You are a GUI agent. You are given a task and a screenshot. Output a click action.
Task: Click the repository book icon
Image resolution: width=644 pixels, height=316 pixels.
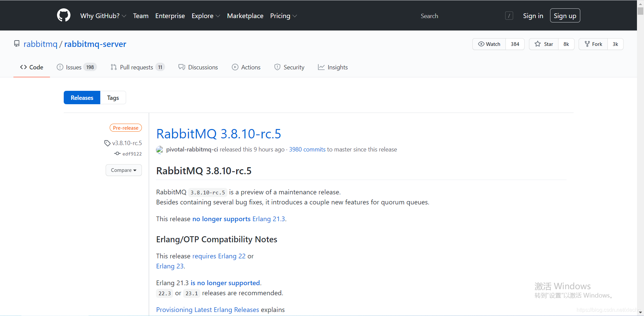(17, 44)
